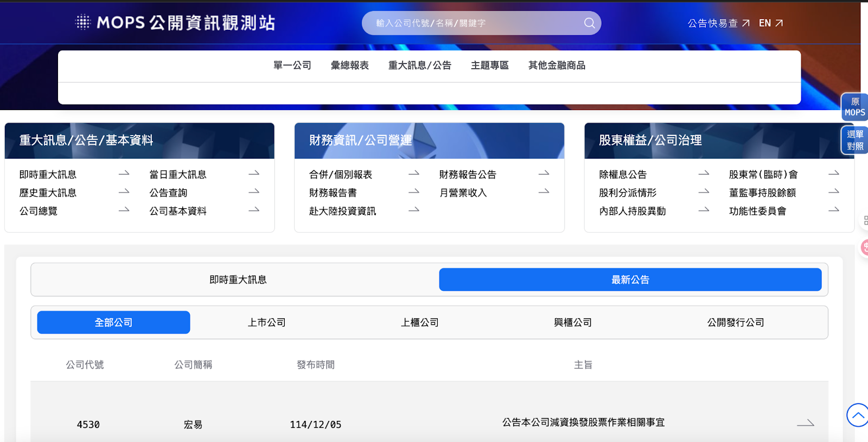Viewport: 868px width, 442px height.
Task: Click the search magnifier icon
Action: click(589, 23)
